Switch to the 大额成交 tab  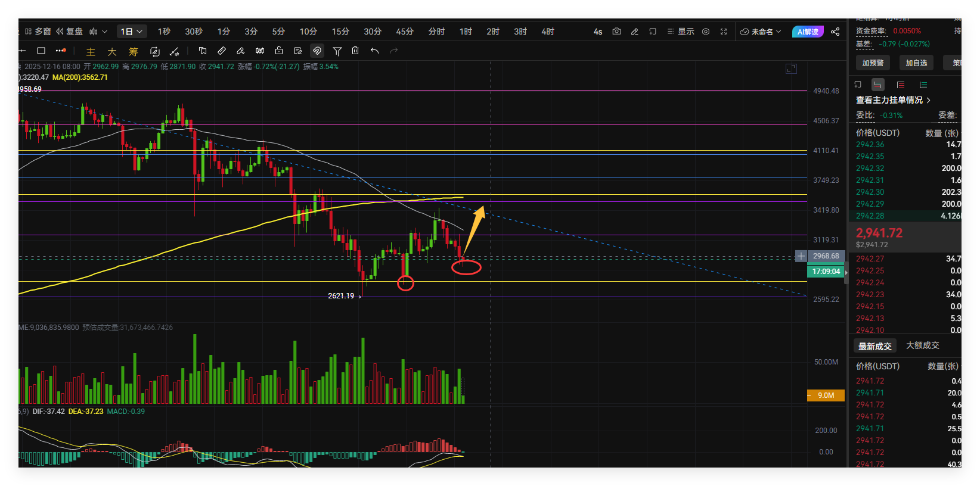(922, 345)
